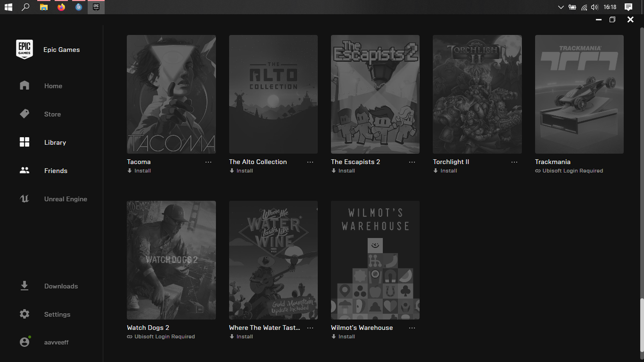Open the Store tag icon
Image resolution: width=644 pixels, height=362 pixels.
tap(24, 114)
